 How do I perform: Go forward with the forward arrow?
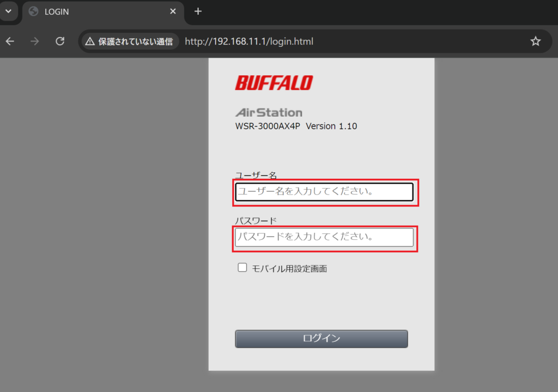(x=34, y=41)
